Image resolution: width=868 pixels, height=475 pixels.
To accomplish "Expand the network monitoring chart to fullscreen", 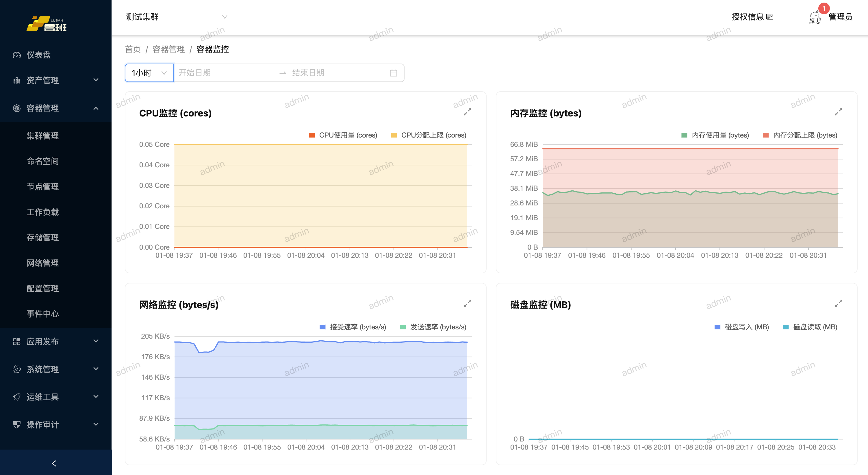I will [467, 304].
